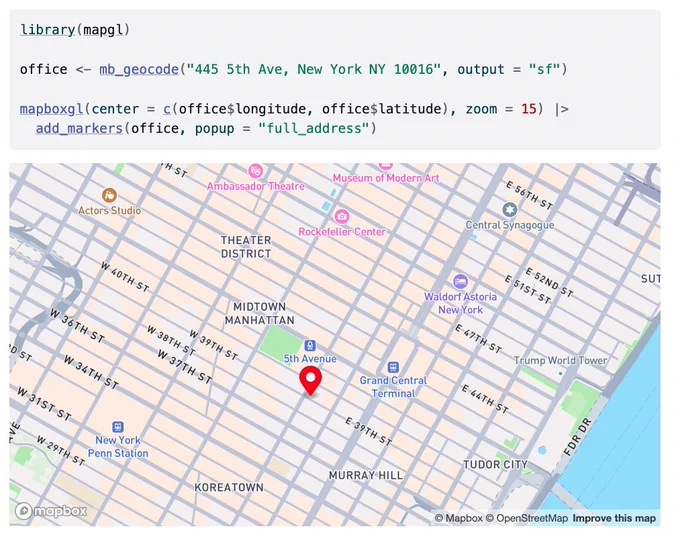The height and width of the screenshot is (537, 680).
Task: Click the KOREATOWN label
Action: pyautogui.click(x=229, y=488)
